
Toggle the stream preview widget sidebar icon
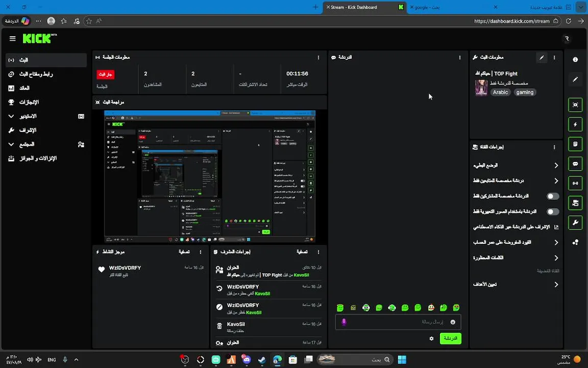(x=575, y=105)
